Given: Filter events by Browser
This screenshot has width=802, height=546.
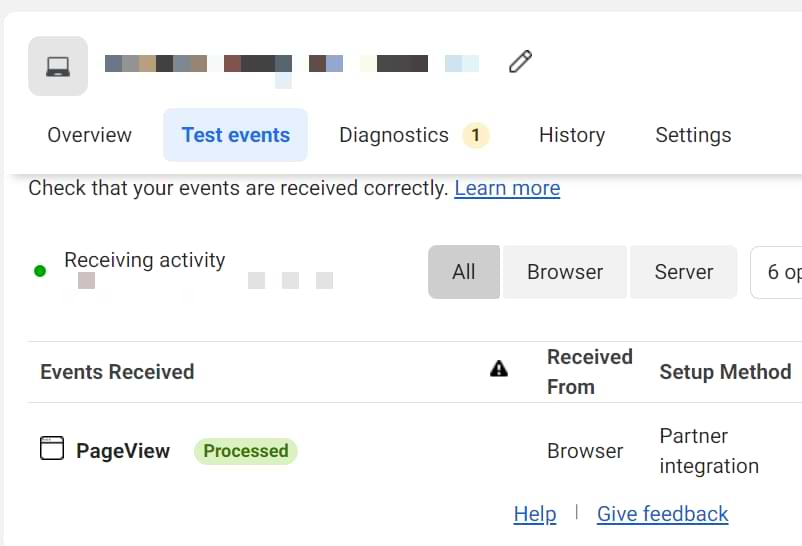Looking at the screenshot, I should [x=565, y=272].
